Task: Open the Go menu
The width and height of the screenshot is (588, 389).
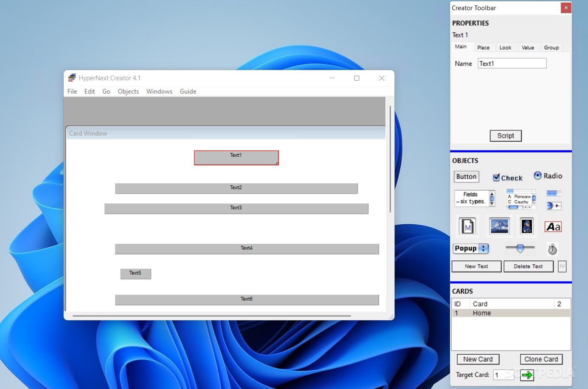Action: coord(106,91)
